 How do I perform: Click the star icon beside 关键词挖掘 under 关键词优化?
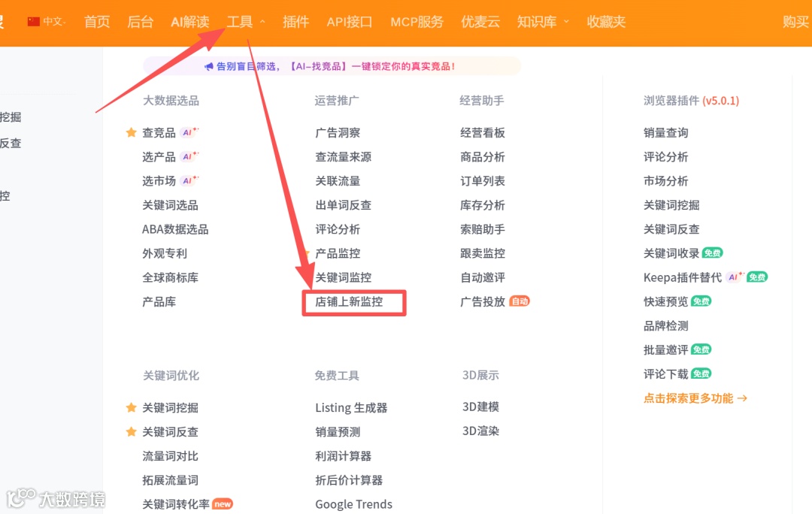pyautogui.click(x=132, y=407)
